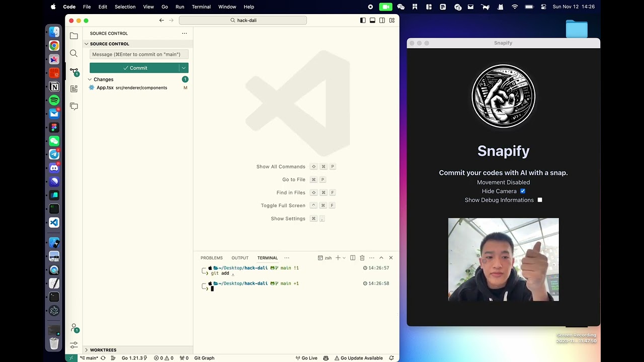This screenshot has height=362, width=644.
Task: Click Go Update Available in status bar
Action: point(359,358)
